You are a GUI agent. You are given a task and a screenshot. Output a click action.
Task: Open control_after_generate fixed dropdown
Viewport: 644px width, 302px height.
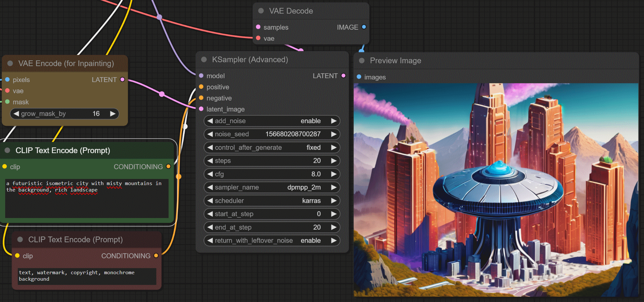(x=272, y=148)
